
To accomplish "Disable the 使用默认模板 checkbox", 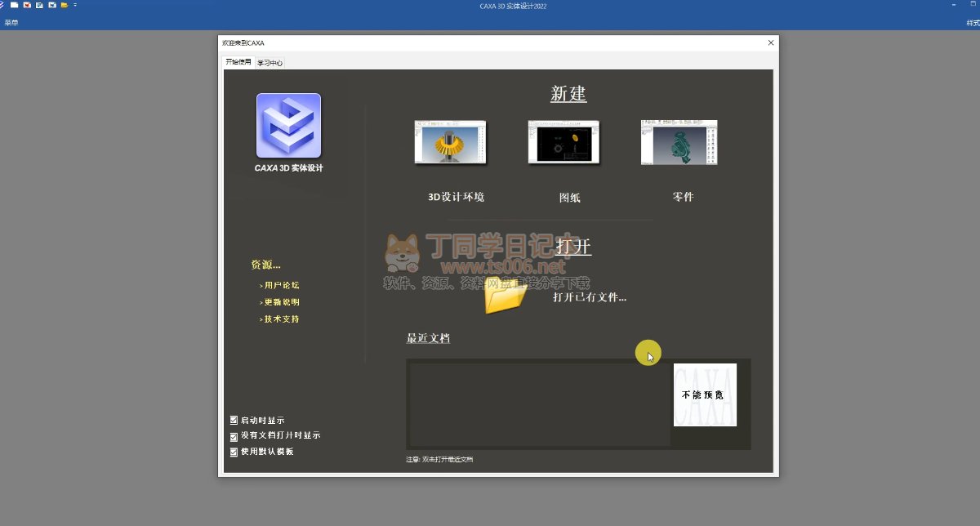I will click(x=234, y=452).
